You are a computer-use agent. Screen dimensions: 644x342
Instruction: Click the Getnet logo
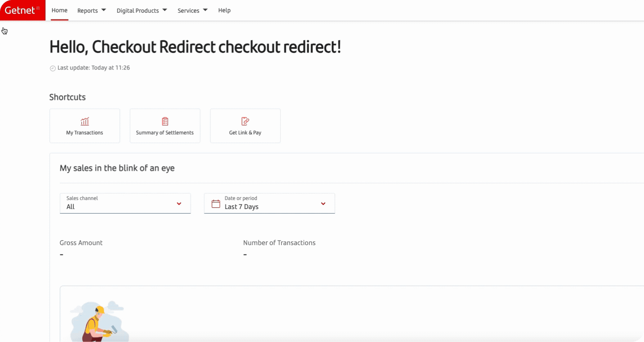tap(23, 10)
